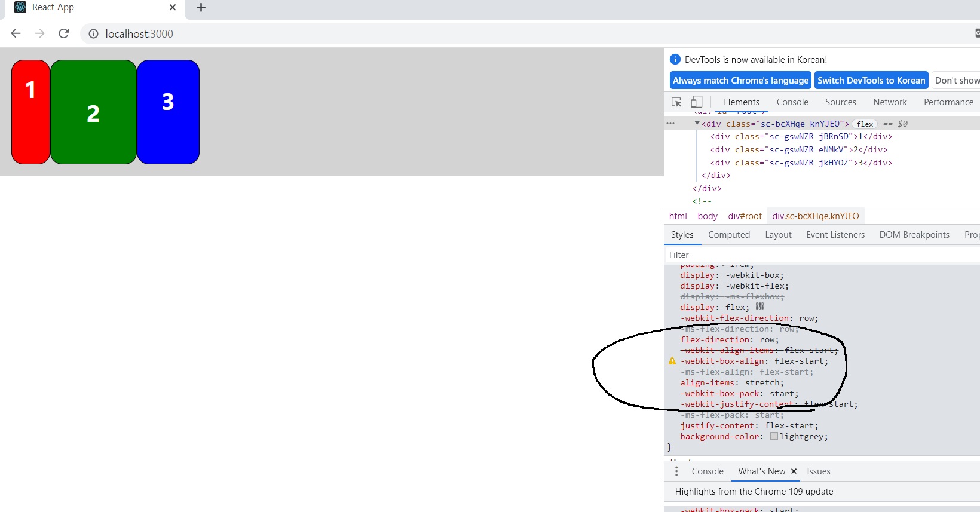This screenshot has width=980, height=512.
Task: Switch to the Network panel tab
Action: click(x=890, y=102)
